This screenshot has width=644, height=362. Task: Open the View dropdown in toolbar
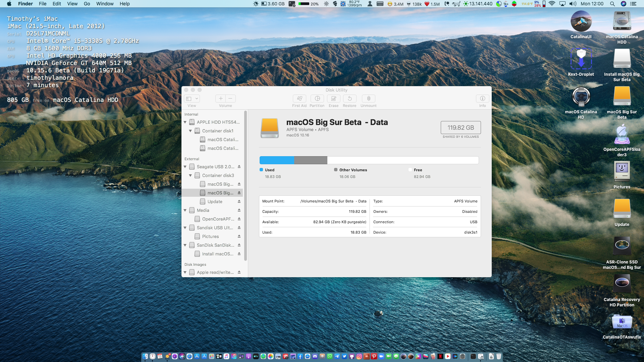click(x=192, y=99)
